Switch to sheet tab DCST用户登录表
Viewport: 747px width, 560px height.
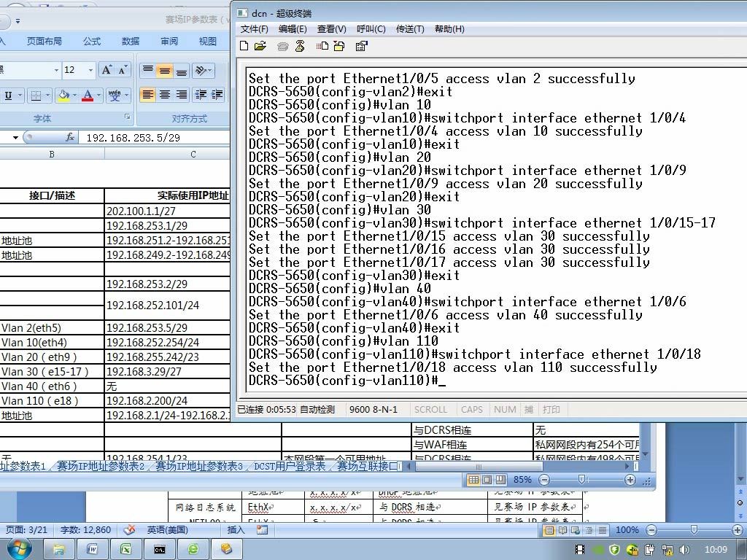(x=290, y=466)
